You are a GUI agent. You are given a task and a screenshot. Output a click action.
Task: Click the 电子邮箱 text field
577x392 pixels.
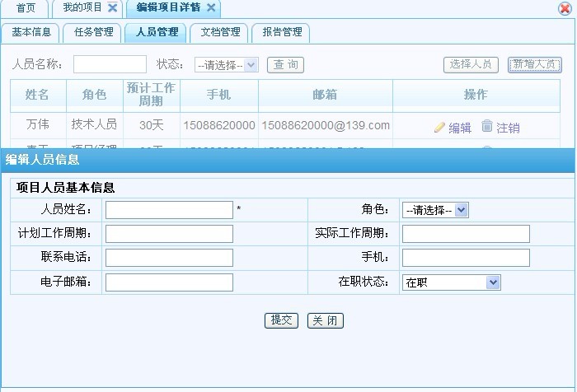point(169,282)
